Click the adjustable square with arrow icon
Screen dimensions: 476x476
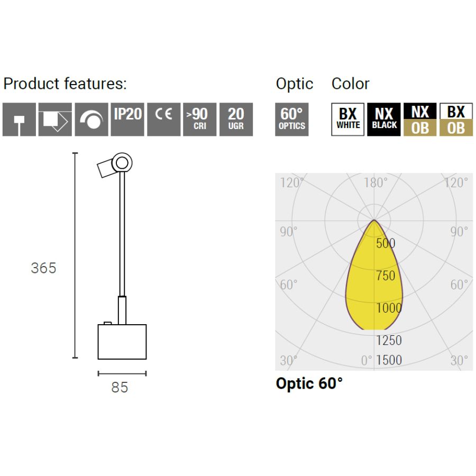point(55,120)
